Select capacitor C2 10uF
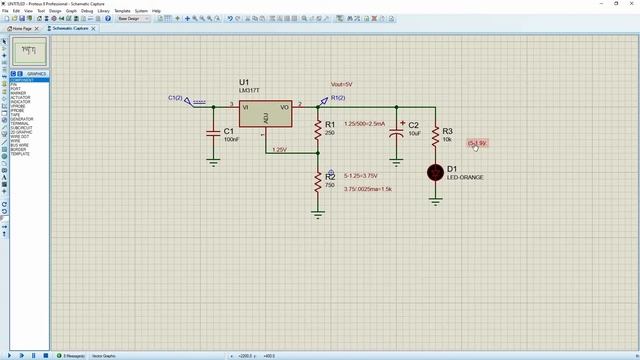 click(x=396, y=133)
